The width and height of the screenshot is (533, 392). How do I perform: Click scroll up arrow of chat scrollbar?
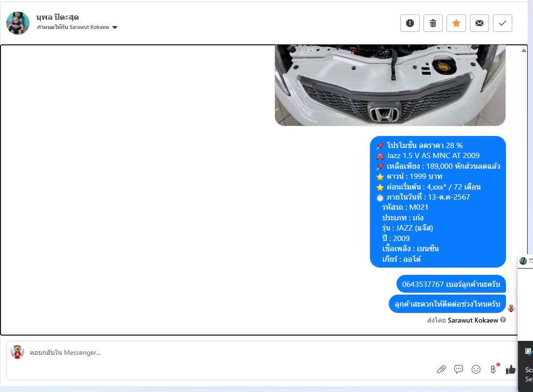click(x=524, y=50)
